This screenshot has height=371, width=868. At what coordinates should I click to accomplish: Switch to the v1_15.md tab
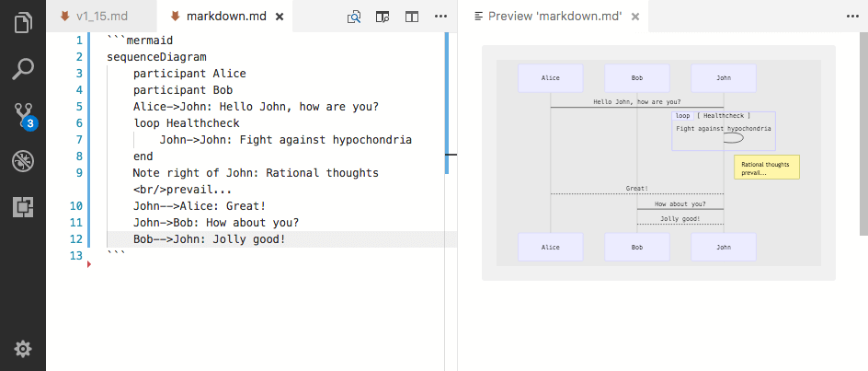pos(101,16)
